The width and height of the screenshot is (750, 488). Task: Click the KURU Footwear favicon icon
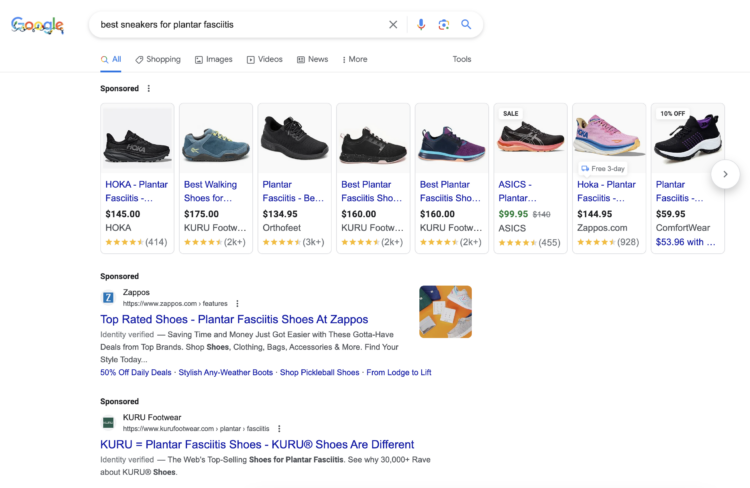point(109,422)
